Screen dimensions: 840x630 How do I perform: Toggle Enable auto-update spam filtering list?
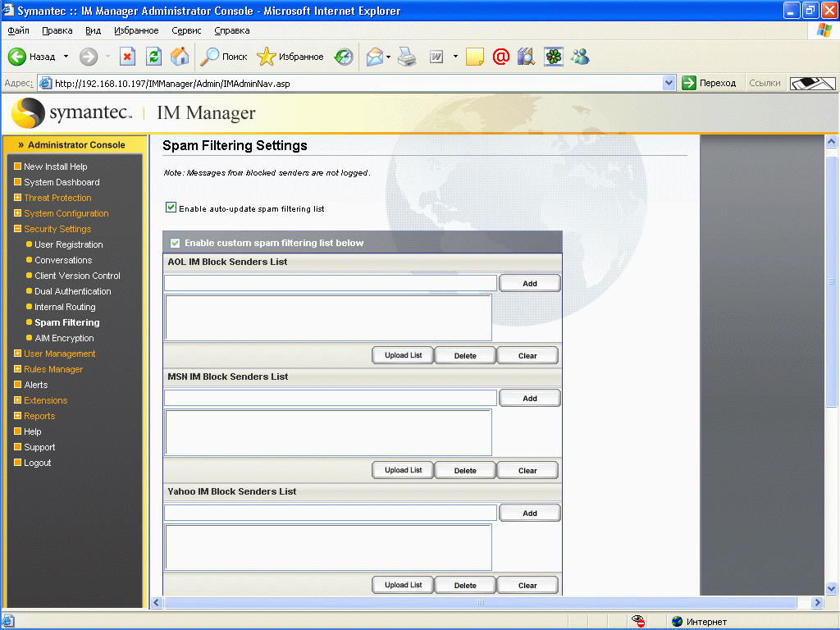(171, 208)
